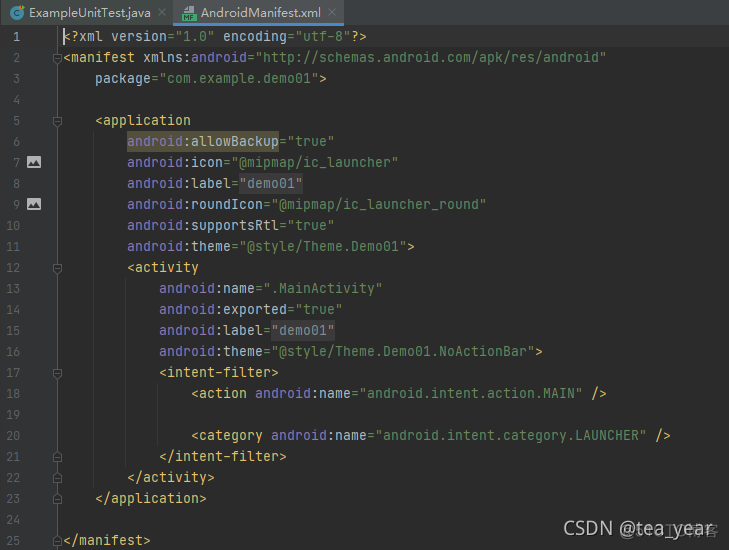The image size is (729, 550).
Task: Click the encoding "utf-8" value
Action: 323,36
